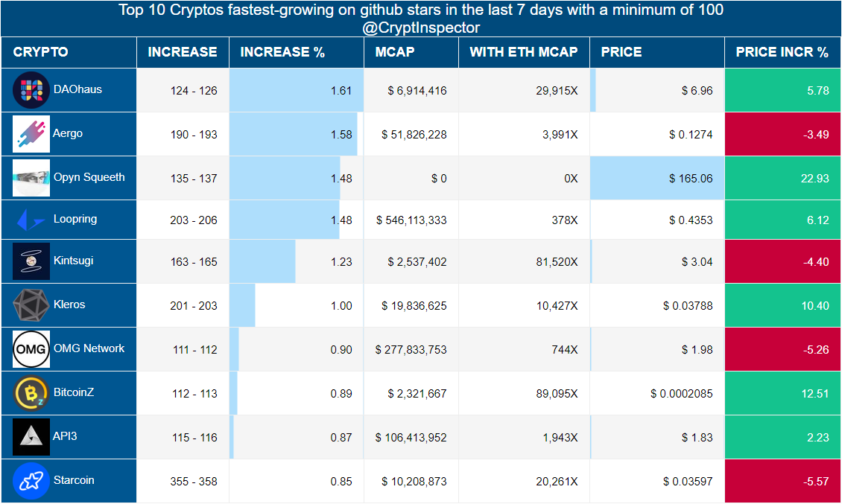The height and width of the screenshot is (504, 842).
Task: Select the Starcoin name label
Action: [x=74, y=480]
